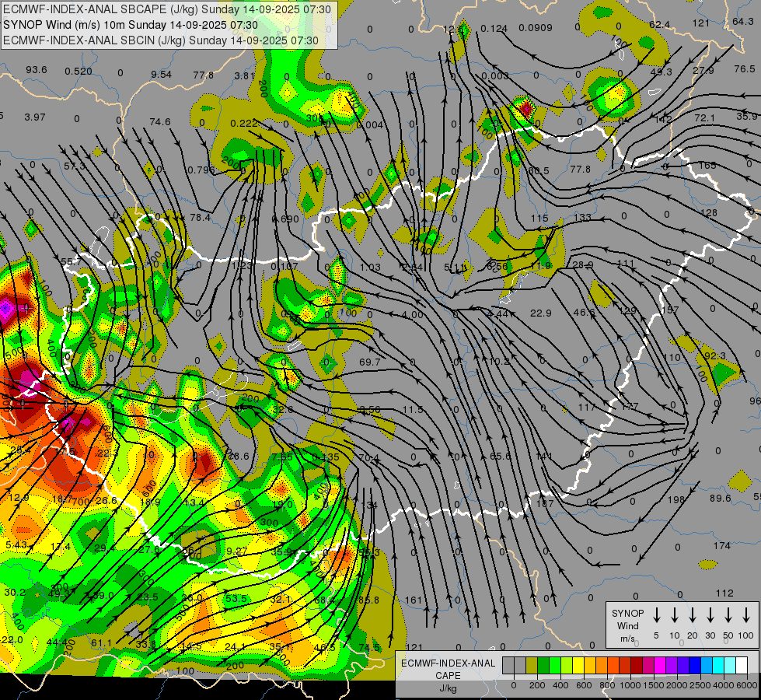Click the white CAPE swatch before 6000
The height and width of the screenshot is (700, 761).
coord(741,666)
